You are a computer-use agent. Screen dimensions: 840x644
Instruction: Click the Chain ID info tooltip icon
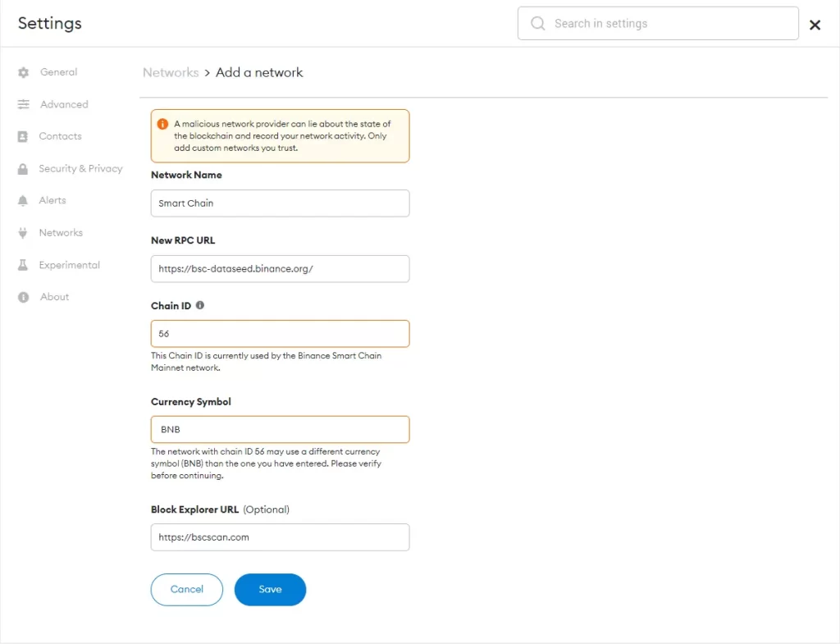[200, 305]
